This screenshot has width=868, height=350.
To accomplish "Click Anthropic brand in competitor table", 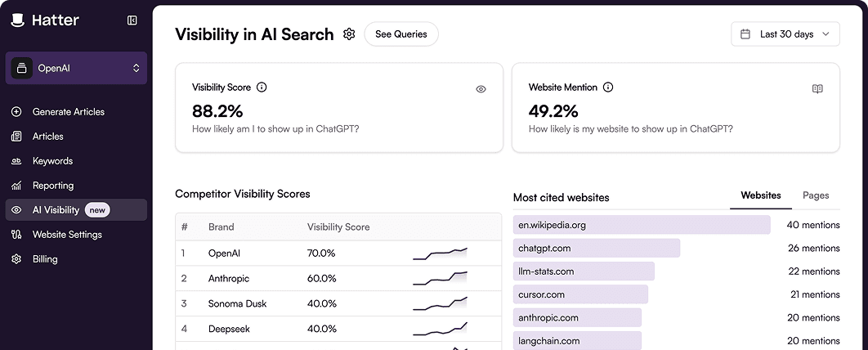I will pyautogui.click(x=229, y=278).
